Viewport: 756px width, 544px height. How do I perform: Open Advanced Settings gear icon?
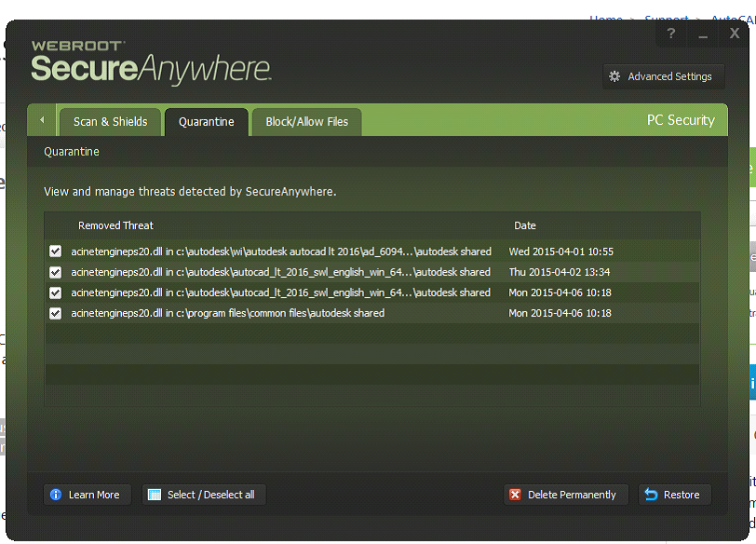point(614,76)
